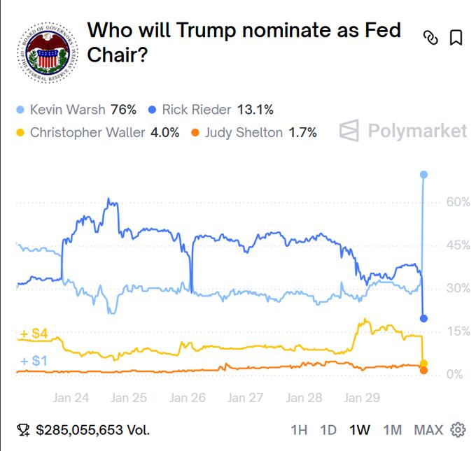The width and height of the screenshot is (476, 451).
Task: Show MAX time range
Action: pos(428,429)
